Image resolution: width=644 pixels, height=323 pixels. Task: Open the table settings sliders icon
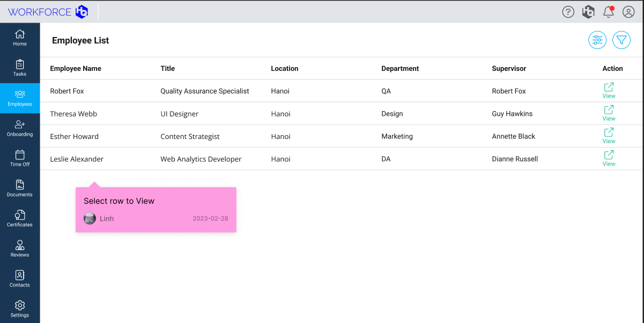pyautogui.click(x=597, y=40)
